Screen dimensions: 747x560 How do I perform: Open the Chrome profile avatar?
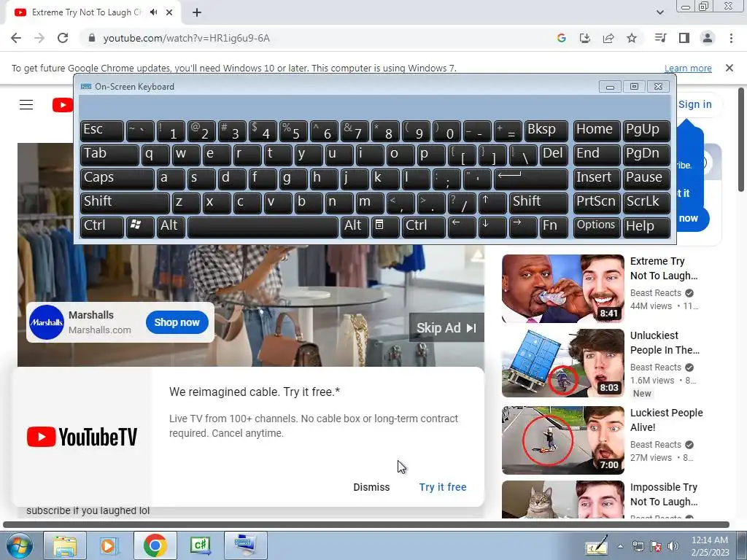708,38
